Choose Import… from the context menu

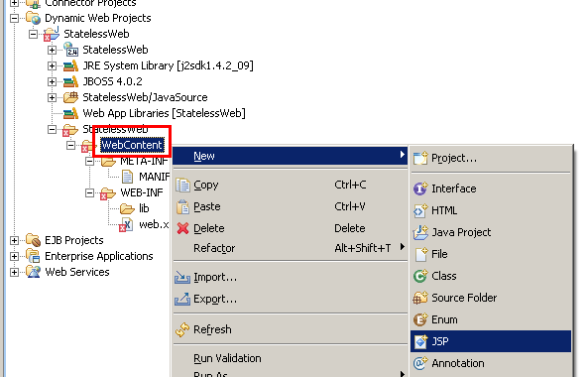coord(290,278)
